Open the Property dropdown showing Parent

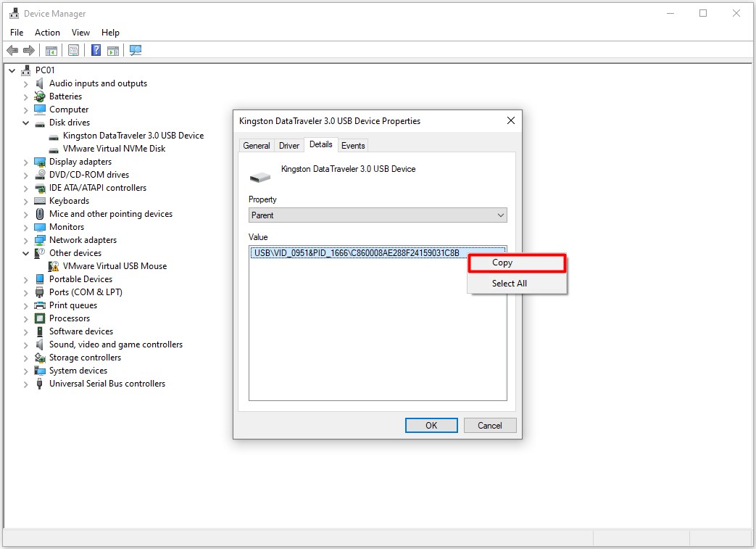[x=378, y=215]
